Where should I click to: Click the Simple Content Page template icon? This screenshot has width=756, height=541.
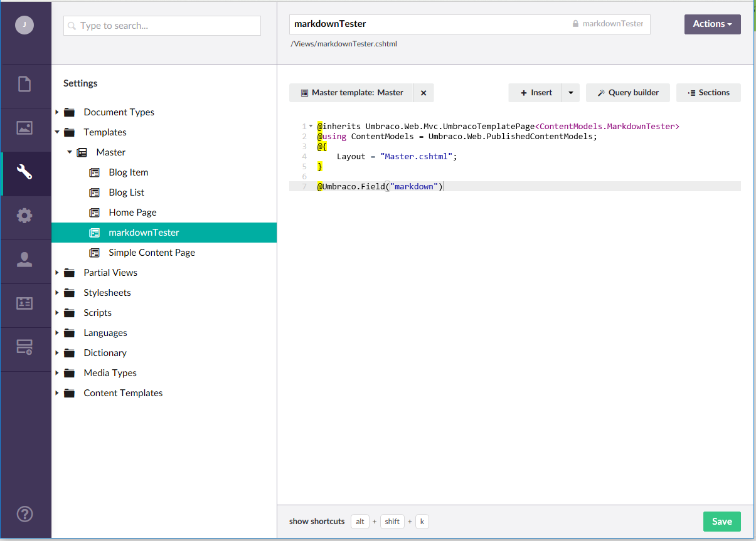click(95, 253)
